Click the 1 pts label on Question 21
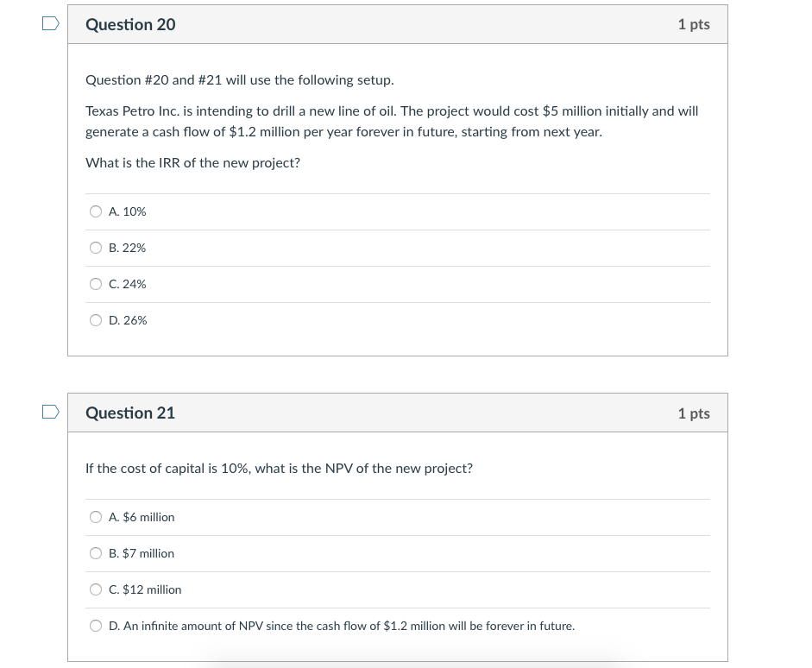 [693, 413]
